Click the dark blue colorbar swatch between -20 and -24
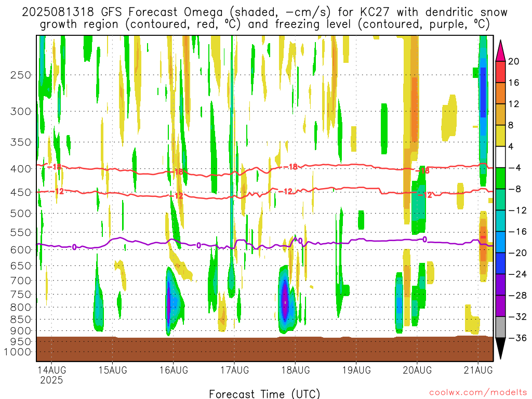532x399 pixels. pos(500,263)
